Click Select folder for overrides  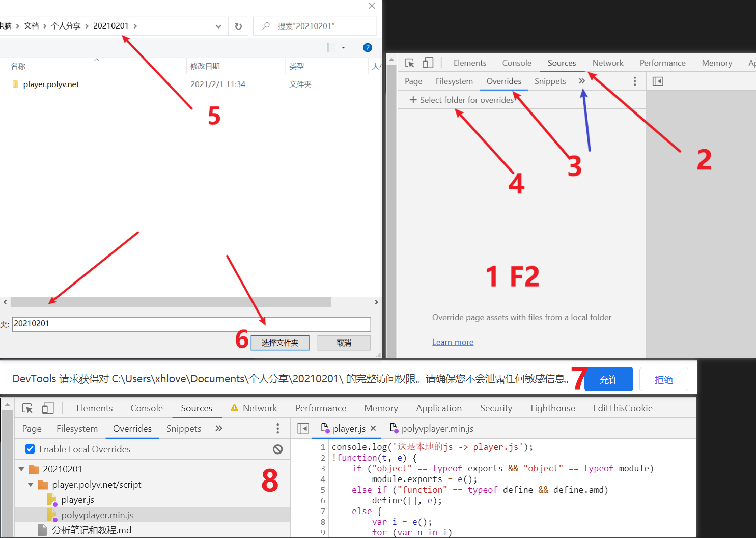[x=462, y=100]
